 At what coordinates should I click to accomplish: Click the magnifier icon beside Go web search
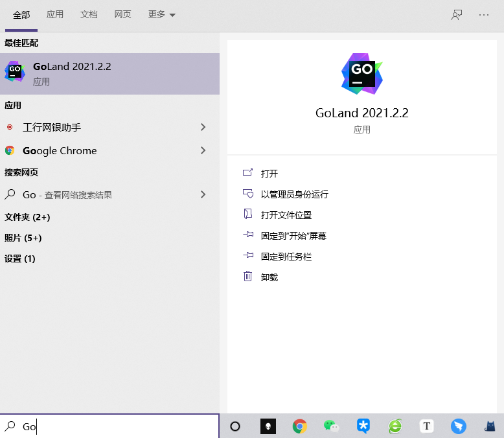click(x=10, y=194)
